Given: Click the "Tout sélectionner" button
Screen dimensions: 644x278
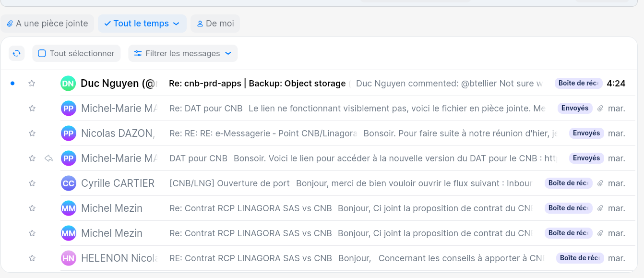Looking at the screenshot, I should point(76,53).
